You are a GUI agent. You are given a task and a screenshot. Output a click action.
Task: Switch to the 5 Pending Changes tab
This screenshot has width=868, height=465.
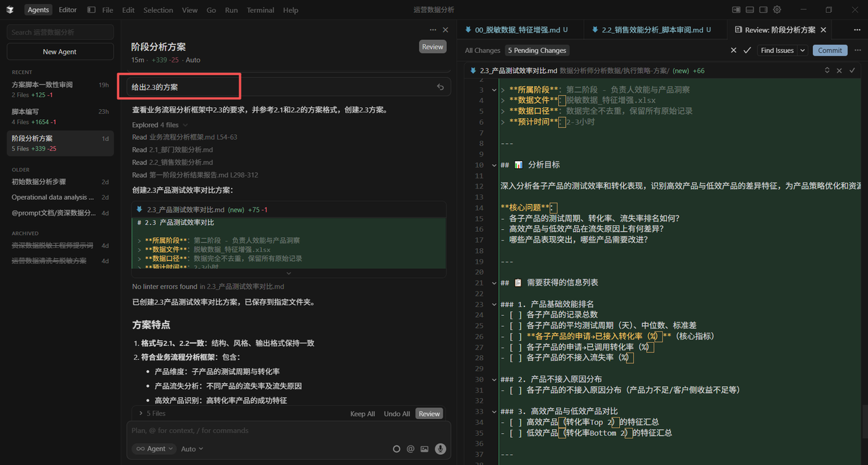coord(536,50)
